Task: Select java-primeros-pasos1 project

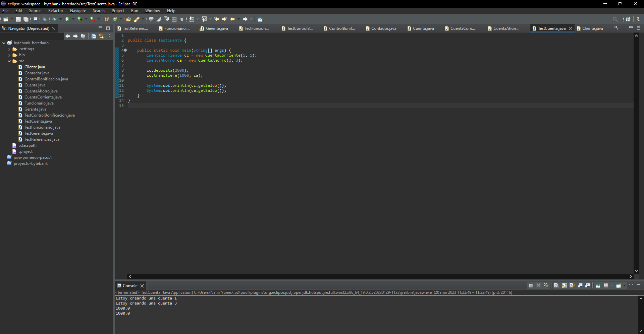Action: (33, 157)
